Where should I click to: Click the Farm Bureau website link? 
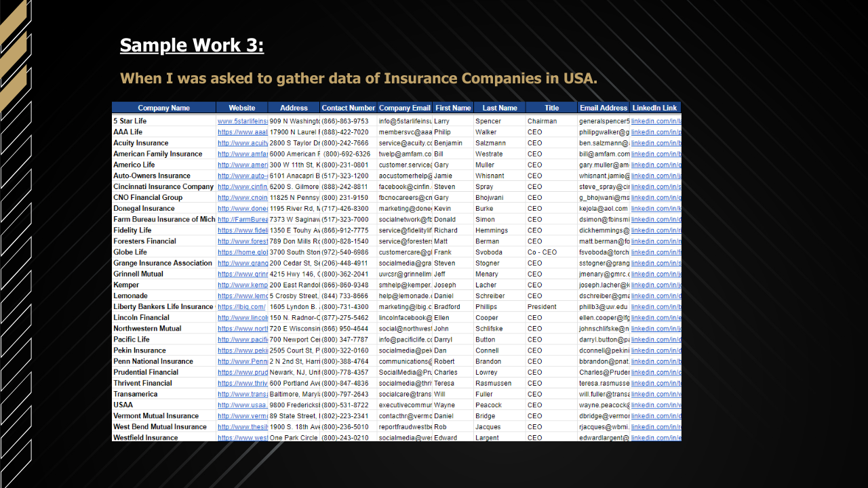coord(243,220)
